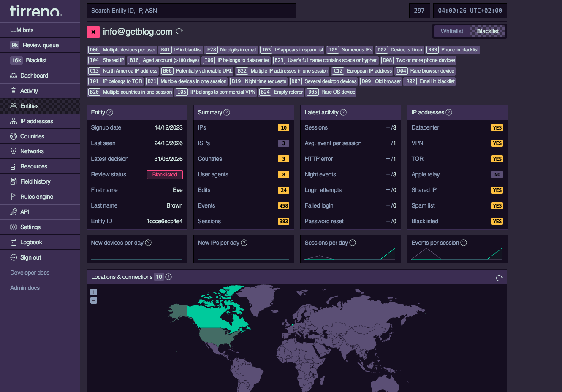The image size is (562, 392).
Task: Click the Settings gear icon
Action: click(14, 227)
